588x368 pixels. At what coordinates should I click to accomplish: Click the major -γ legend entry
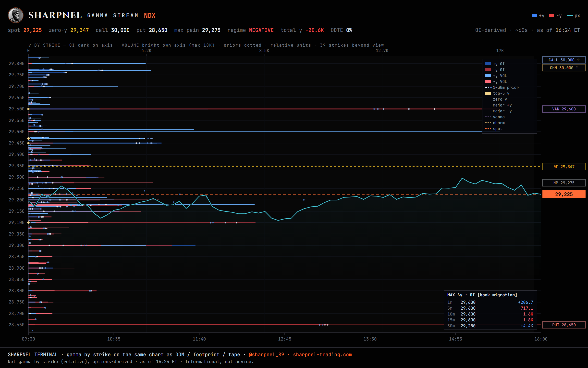[x=498, y=111]
